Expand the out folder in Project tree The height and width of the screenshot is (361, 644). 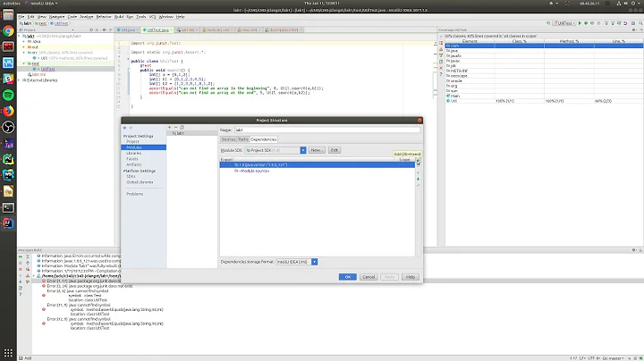pos(24,47)
